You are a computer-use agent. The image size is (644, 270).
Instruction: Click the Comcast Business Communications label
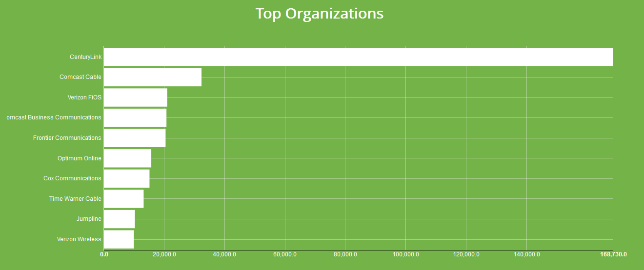coord(54,117)
